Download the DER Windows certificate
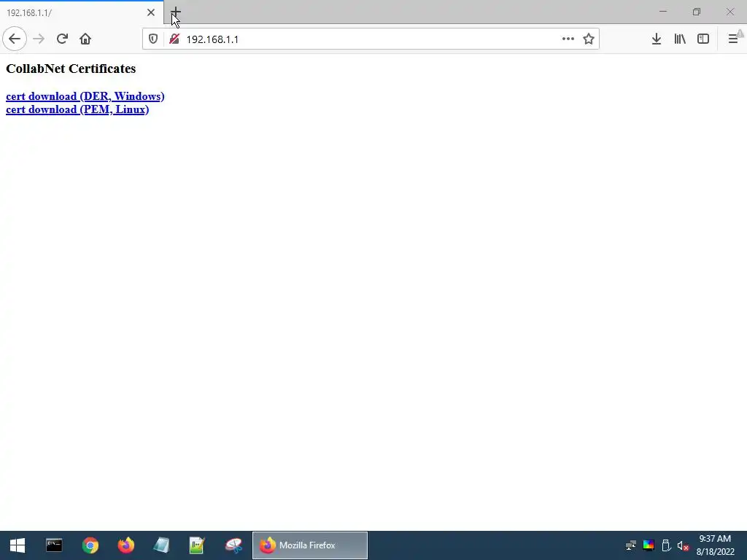This screenshot has width=747, height=560. pos(85,96)
